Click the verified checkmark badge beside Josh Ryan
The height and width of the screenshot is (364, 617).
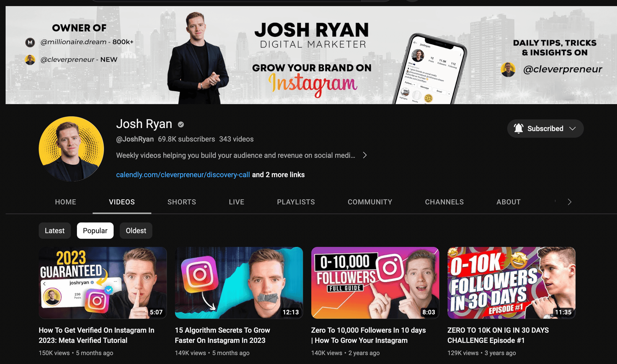(x=181, y=124)
